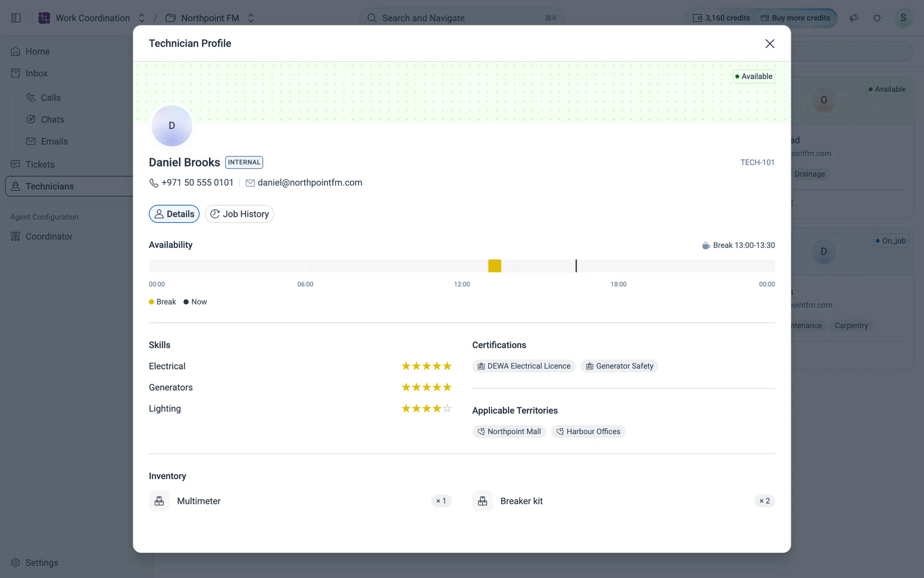Click the Electrical skill star rating
Image resolution: width=924 pixels, height=578 pixels.
click(426, 366)
